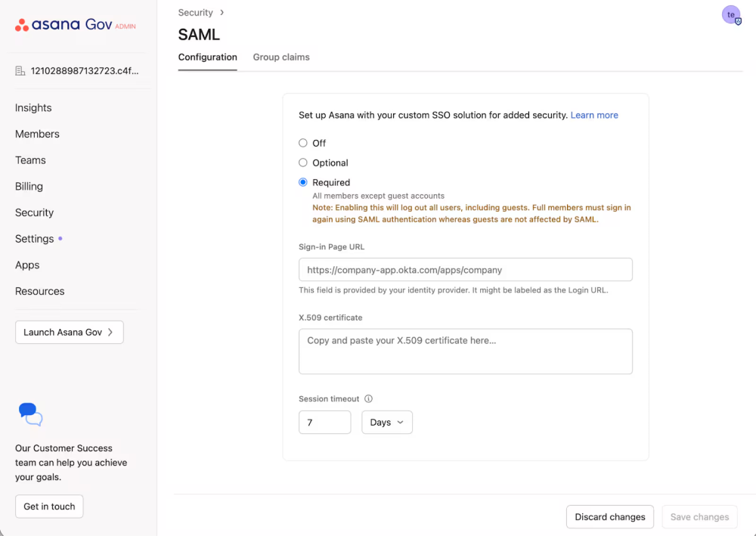Screen dimensions: 756x536
Task: Click the breadcrumb chevron after Security
Action: tap(222, 13)
